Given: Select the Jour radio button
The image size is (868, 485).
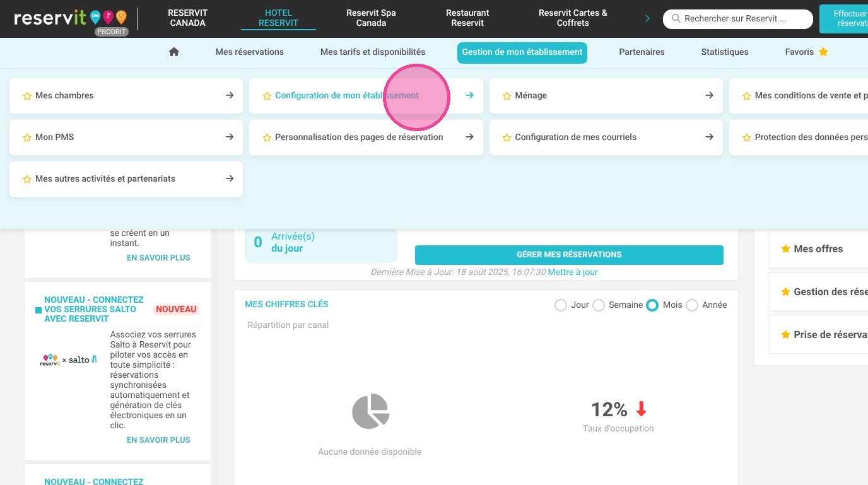Looking at the screenshot, I should coord(560,305).
